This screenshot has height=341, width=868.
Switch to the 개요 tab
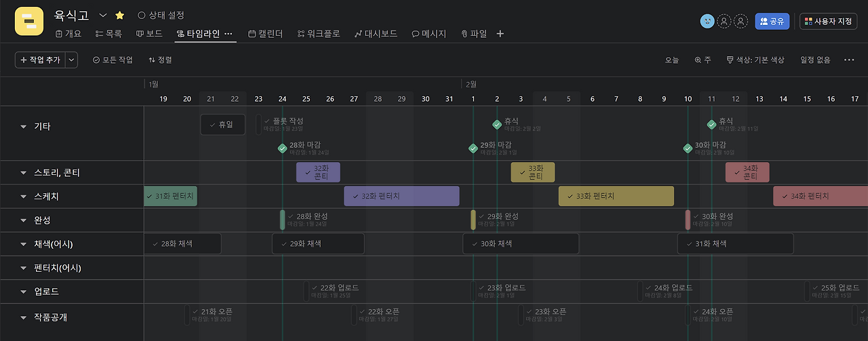coord(68,33)
